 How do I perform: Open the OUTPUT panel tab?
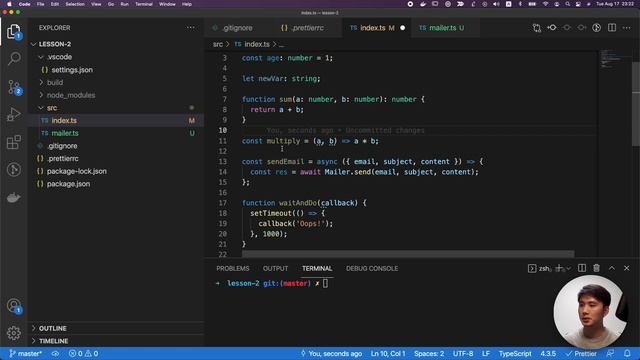point(276,268)
